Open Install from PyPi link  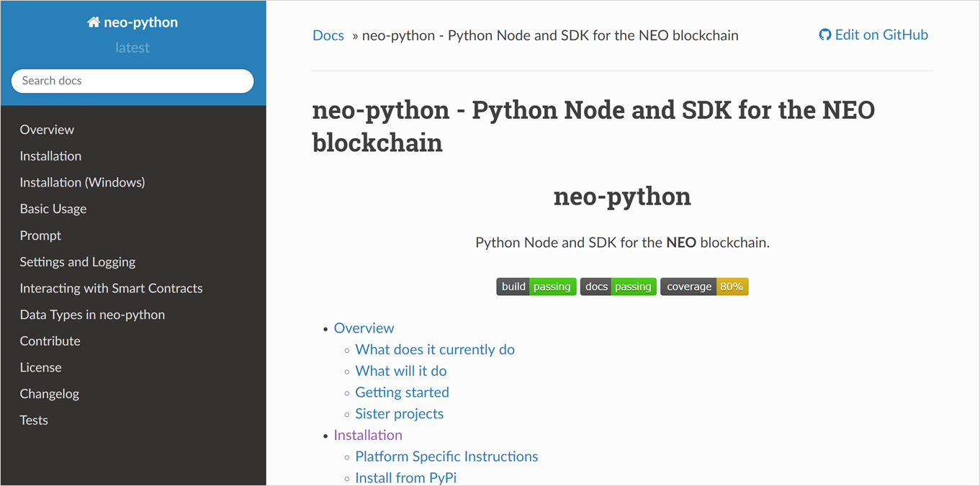[x=405, y=478]
